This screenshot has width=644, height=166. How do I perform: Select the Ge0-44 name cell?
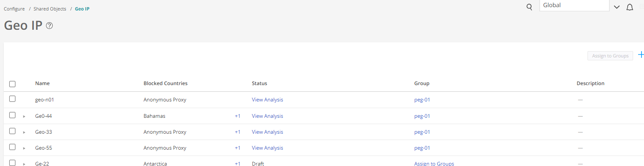coord(44,116)
